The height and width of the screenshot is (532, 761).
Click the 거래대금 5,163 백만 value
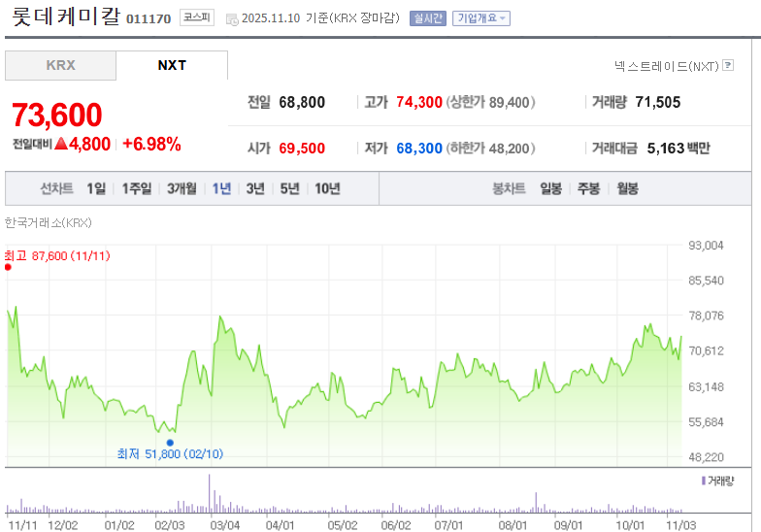(x=678, y=148)
